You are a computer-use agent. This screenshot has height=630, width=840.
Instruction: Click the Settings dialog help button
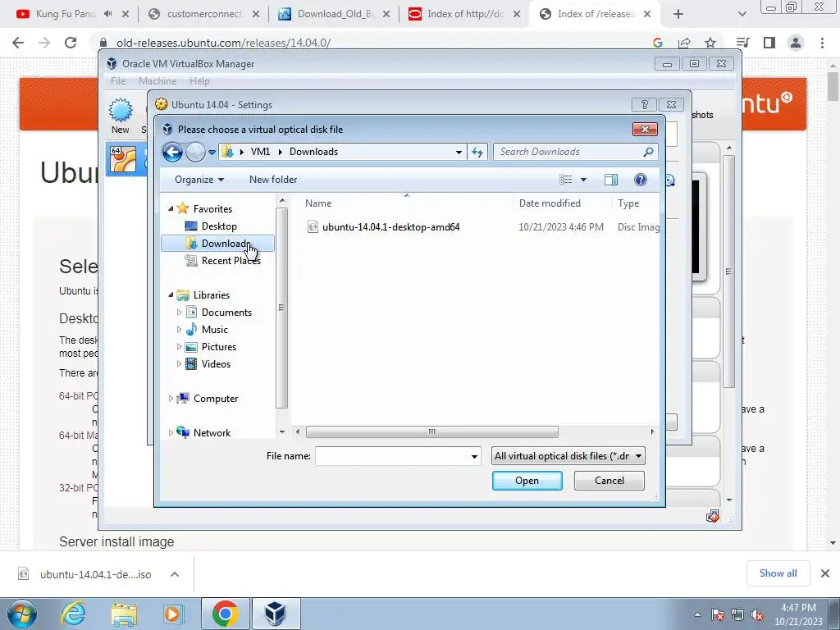[645, 104]
